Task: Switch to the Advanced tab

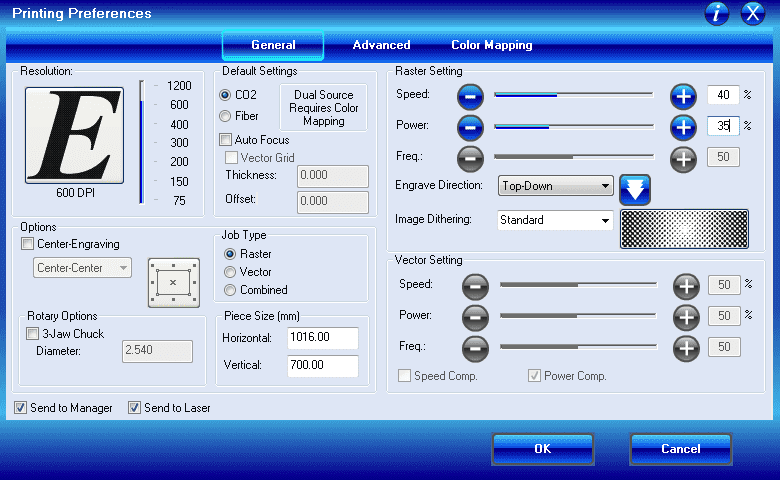Action: tap(382, 45)
